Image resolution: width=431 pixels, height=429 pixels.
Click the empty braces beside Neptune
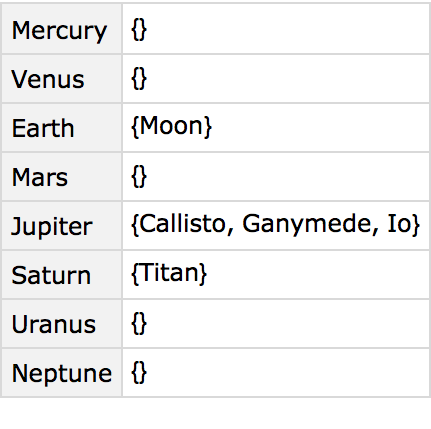[x=139, y=372]
